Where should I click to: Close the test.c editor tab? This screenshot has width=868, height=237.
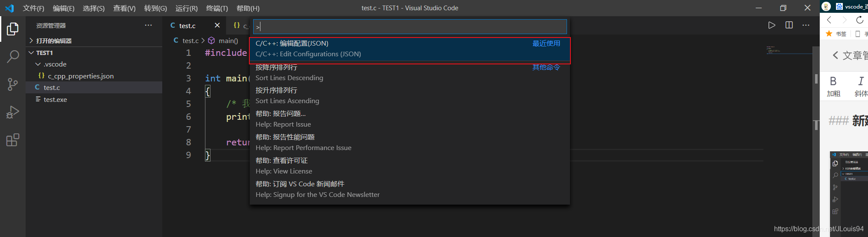[x=217, y=25]
